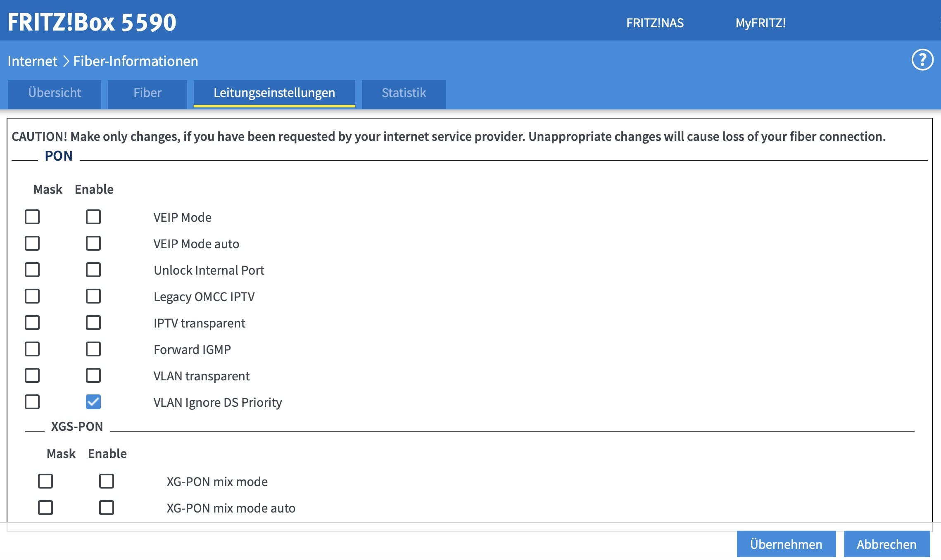
Task: Check Enable for Legacy OMCC IPTV
Action: pos(93,296)
